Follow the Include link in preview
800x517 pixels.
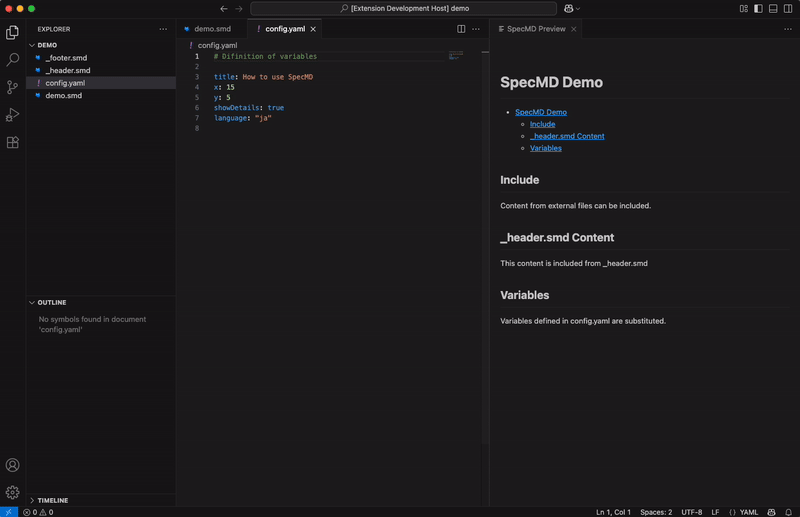tap(542, 124)
